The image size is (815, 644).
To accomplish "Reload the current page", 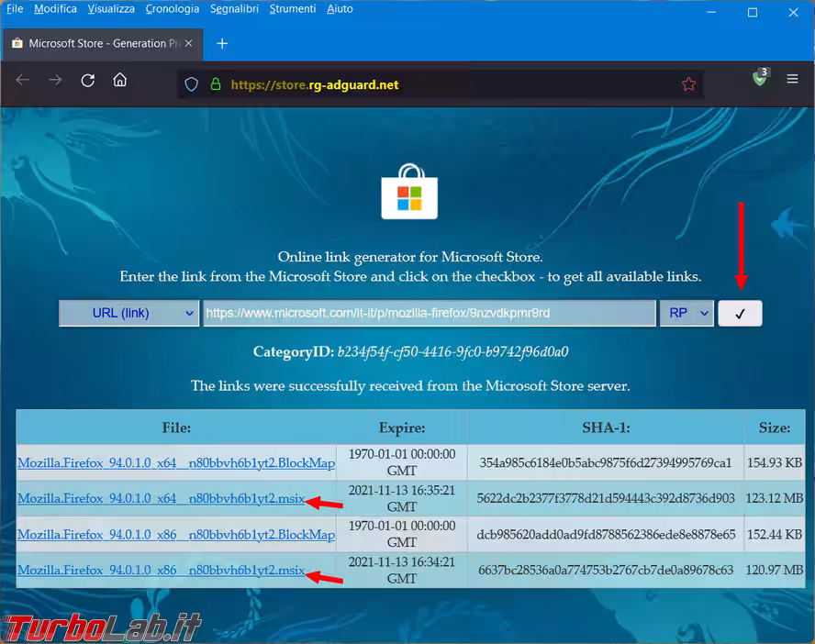I will (x=88, y=81).
